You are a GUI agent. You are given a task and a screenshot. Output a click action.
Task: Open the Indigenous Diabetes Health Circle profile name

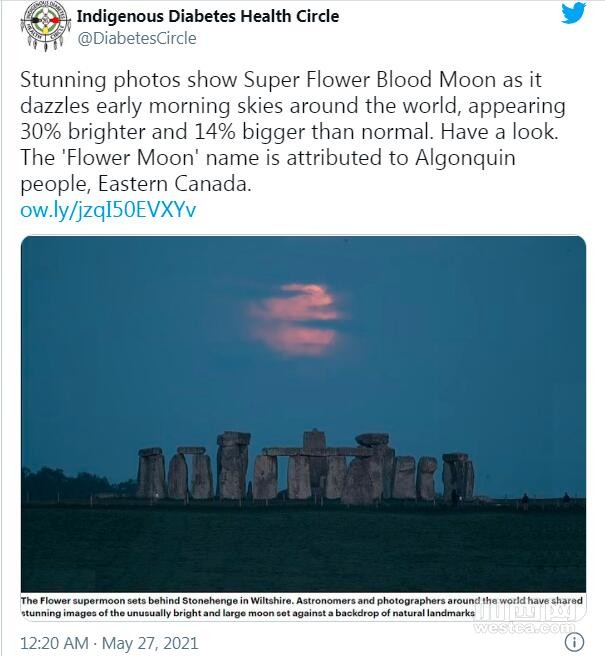pos(208,16)
